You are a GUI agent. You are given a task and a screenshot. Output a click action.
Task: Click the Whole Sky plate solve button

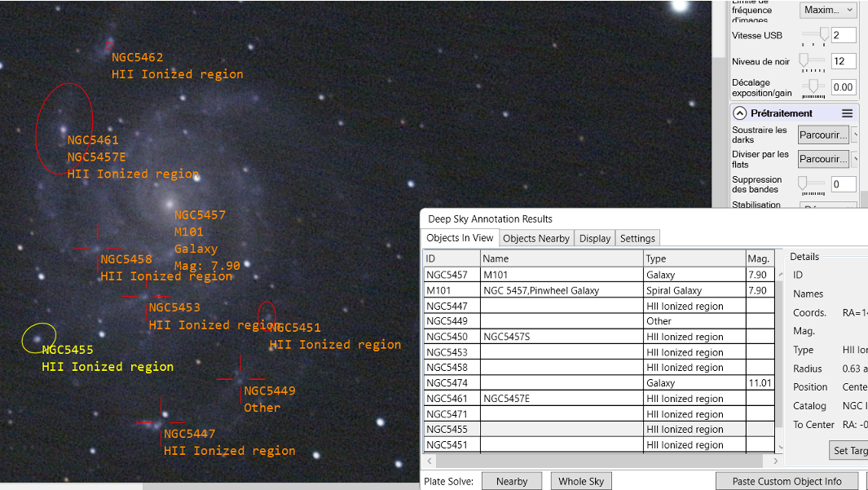point(580,482)
